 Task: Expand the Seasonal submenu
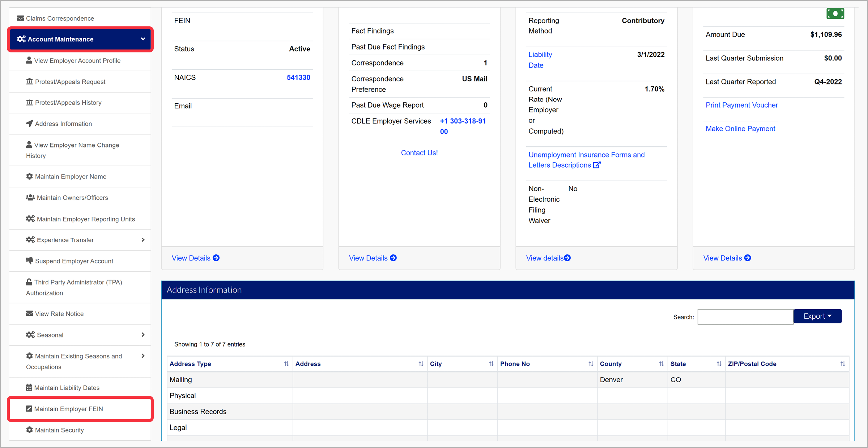click(x=143, y=335)
